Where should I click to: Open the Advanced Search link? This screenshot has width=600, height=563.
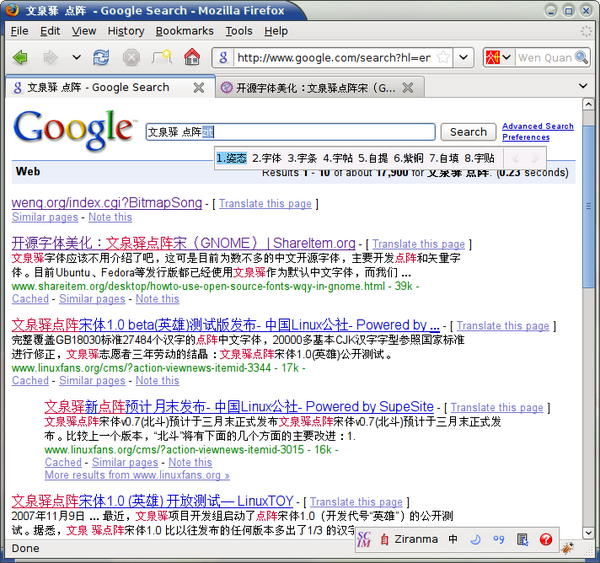click(538, 126)
